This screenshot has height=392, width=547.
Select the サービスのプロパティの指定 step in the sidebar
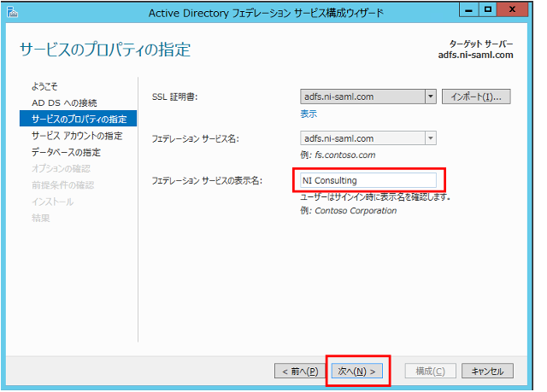tap(78, 119)
